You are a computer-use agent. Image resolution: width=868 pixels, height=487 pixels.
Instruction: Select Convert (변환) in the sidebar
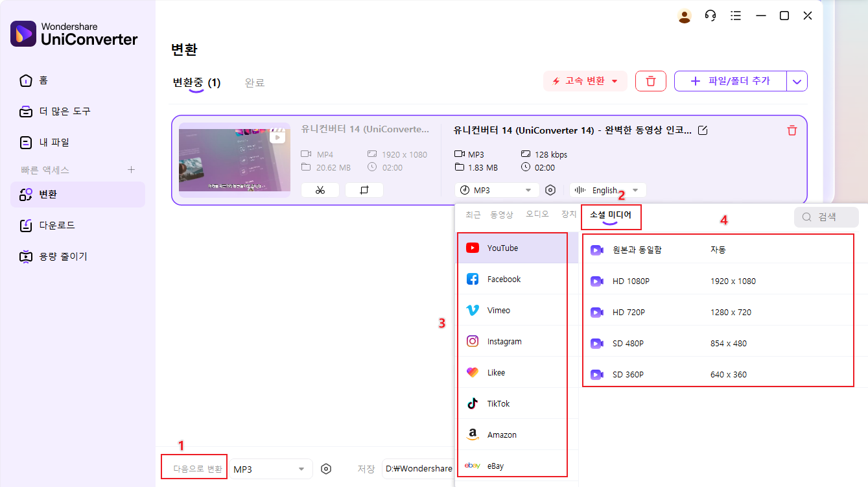coord(78,195)
